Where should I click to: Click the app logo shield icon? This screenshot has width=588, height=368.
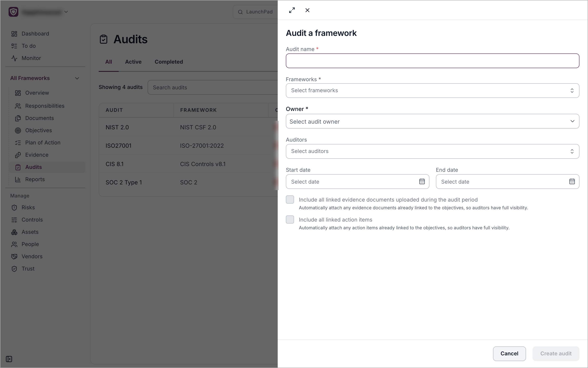pos(13,12)
